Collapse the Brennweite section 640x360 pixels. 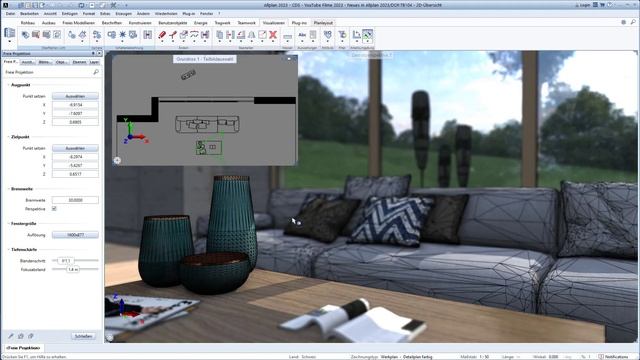point(9,189)
